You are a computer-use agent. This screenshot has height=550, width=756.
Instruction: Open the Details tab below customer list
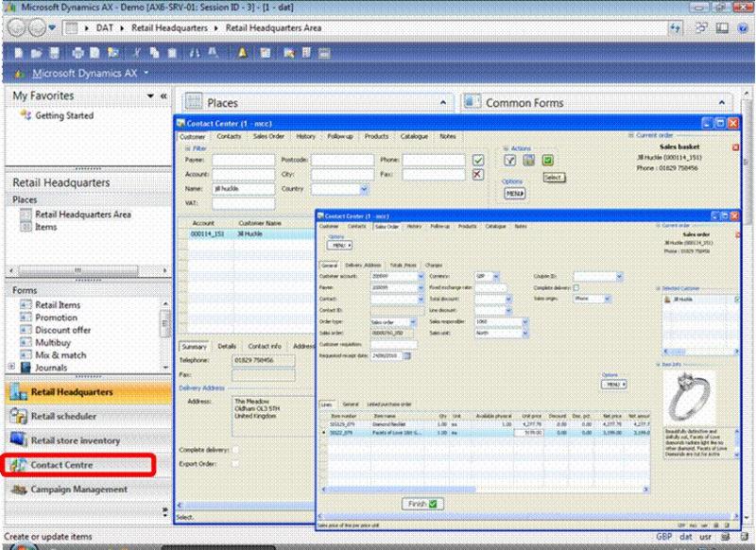click(x=227, y=346)
